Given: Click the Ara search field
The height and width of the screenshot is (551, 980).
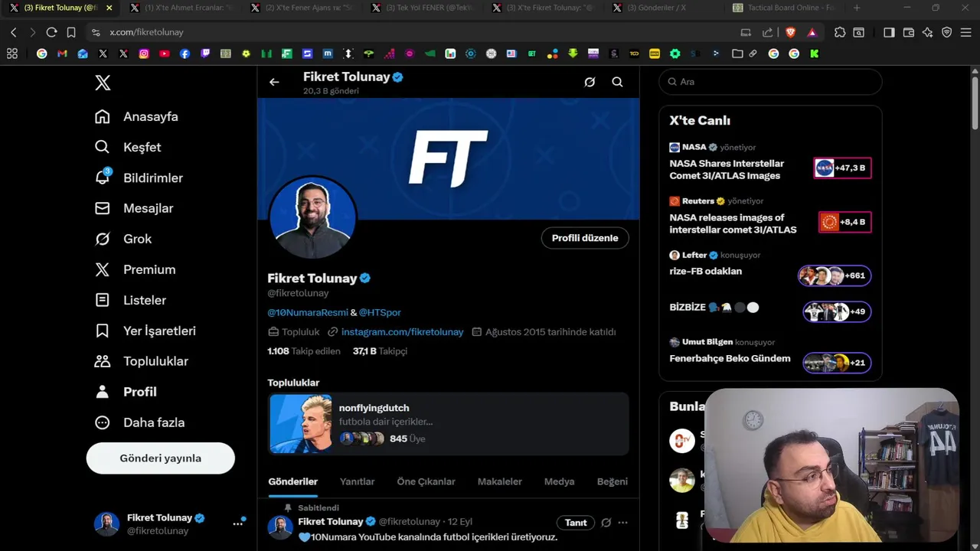Looking at the screenshot, I should tap(770, 82).
